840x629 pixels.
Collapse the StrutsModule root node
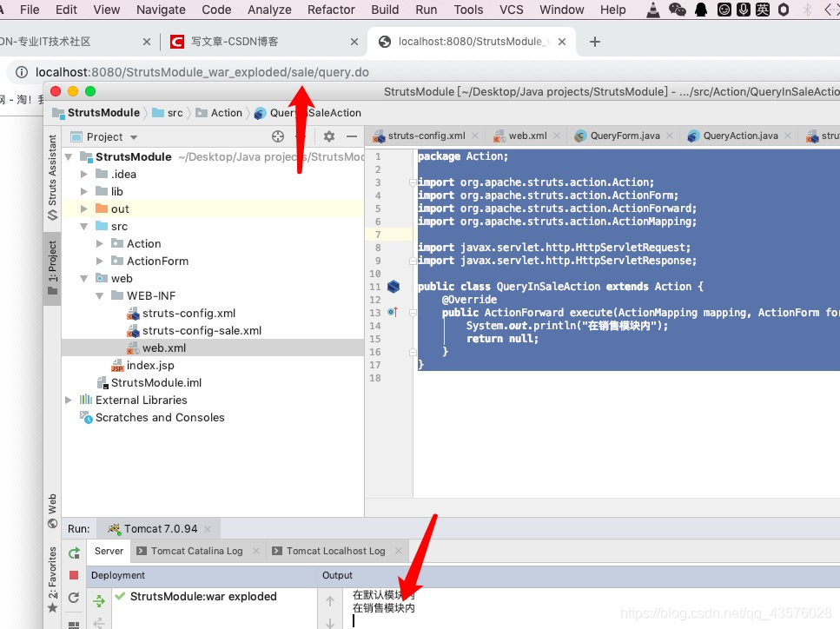69,157
